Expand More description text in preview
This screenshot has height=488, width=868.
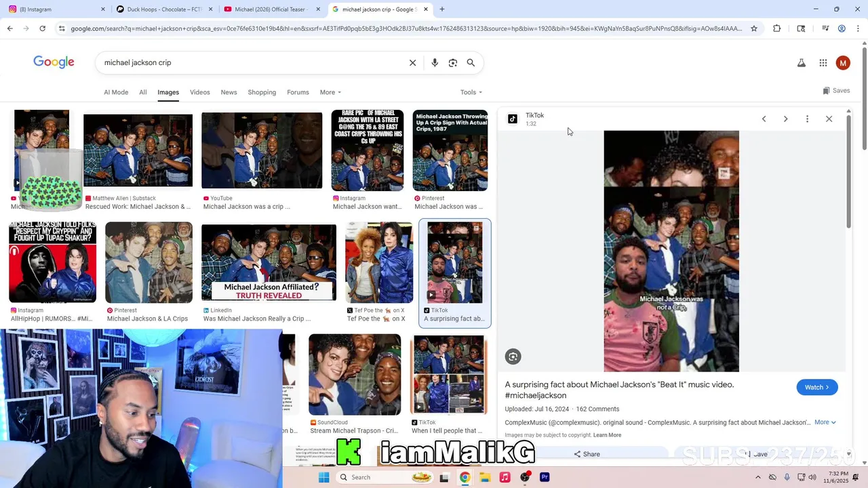coord(825,422)
